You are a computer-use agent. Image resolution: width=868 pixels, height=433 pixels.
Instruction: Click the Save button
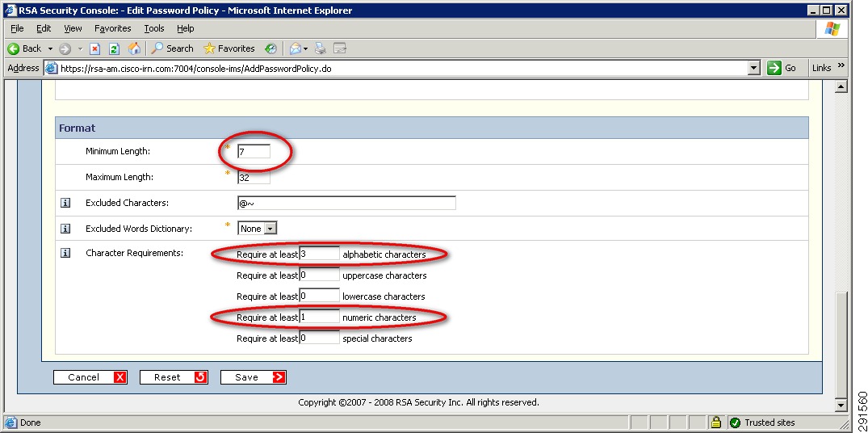[254, 377]
